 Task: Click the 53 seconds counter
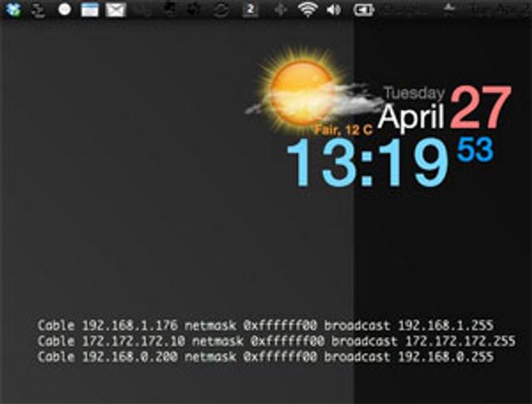point(475,149)
